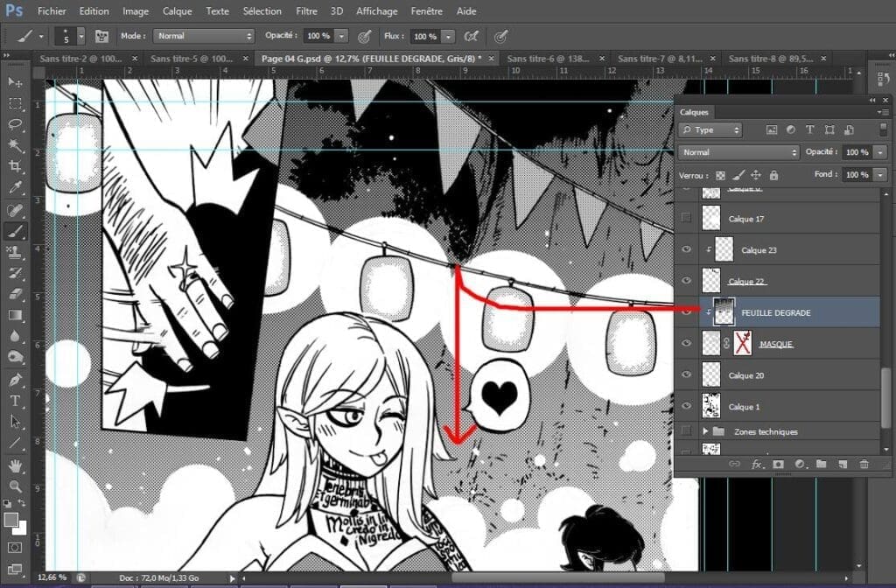
Task: Hide the Calque 23 layer
Action: [686, 249]
